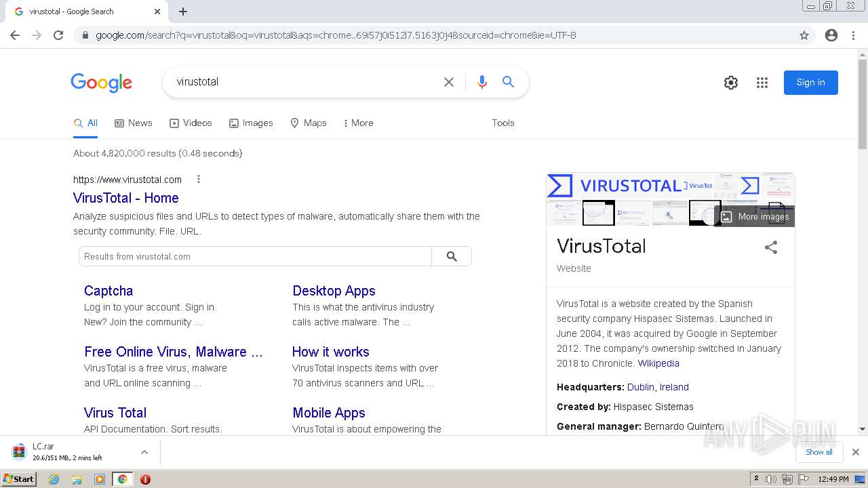Open the Dublin headquarters link
868x488 pixels.
[x=641, y=387]
